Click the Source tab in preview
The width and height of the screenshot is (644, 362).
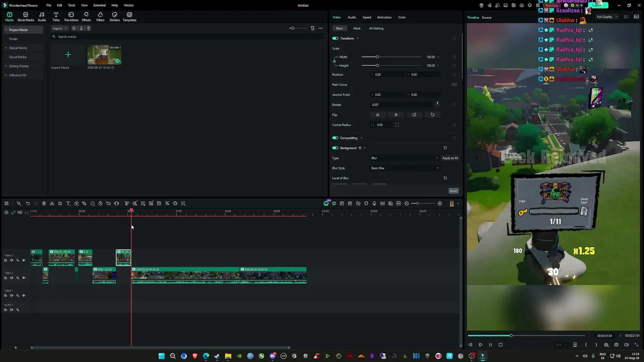pos(487,18)
